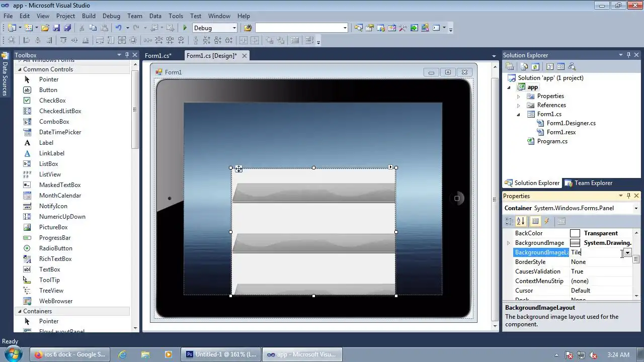Start debugging with the green play icon
This screenshot has height=362, width=644.
[x=185, y=28]
